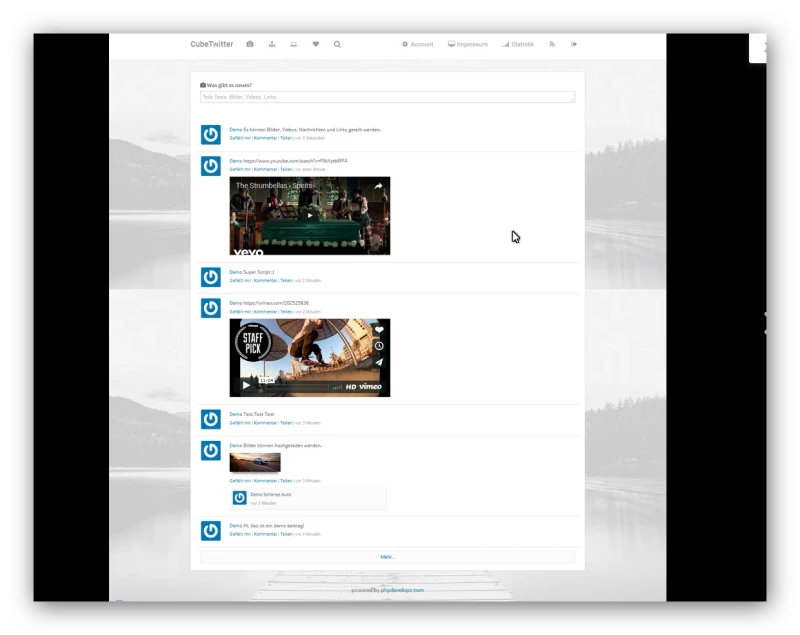Open favorites via the heart icon in the navbar

coord(316,44)
